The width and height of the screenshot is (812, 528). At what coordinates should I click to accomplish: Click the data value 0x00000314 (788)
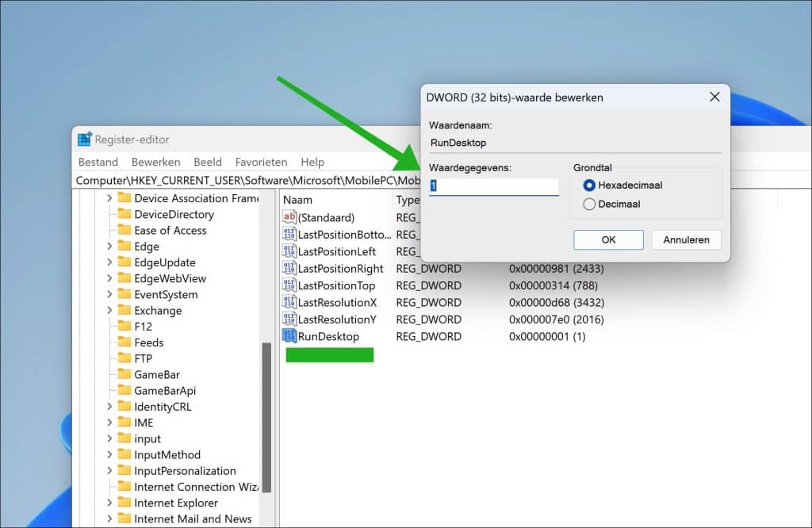click(553, 285)
